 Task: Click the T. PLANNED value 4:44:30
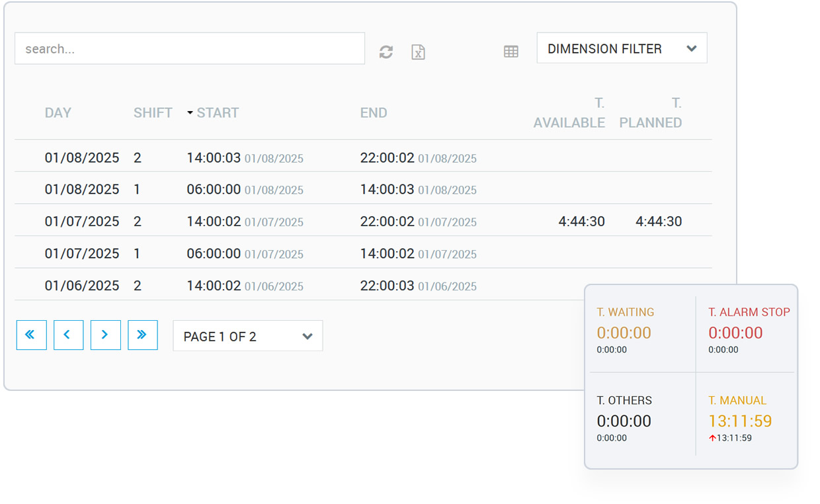tap(659, 222)
